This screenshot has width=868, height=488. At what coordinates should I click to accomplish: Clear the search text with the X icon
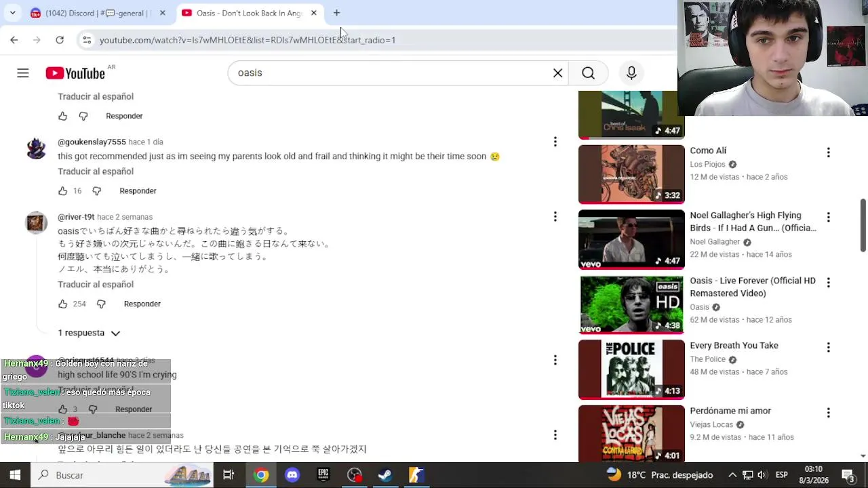tap(557, 73)
